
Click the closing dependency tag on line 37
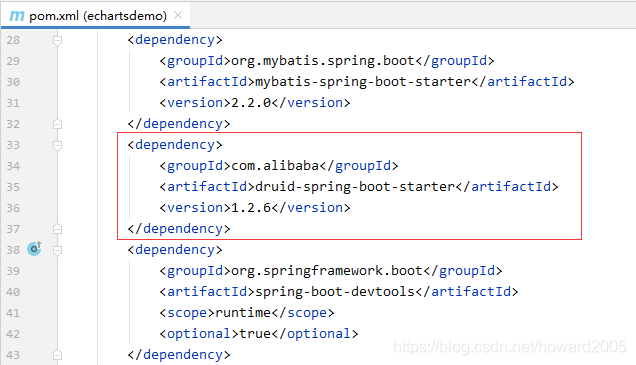[x=179, y=229]
